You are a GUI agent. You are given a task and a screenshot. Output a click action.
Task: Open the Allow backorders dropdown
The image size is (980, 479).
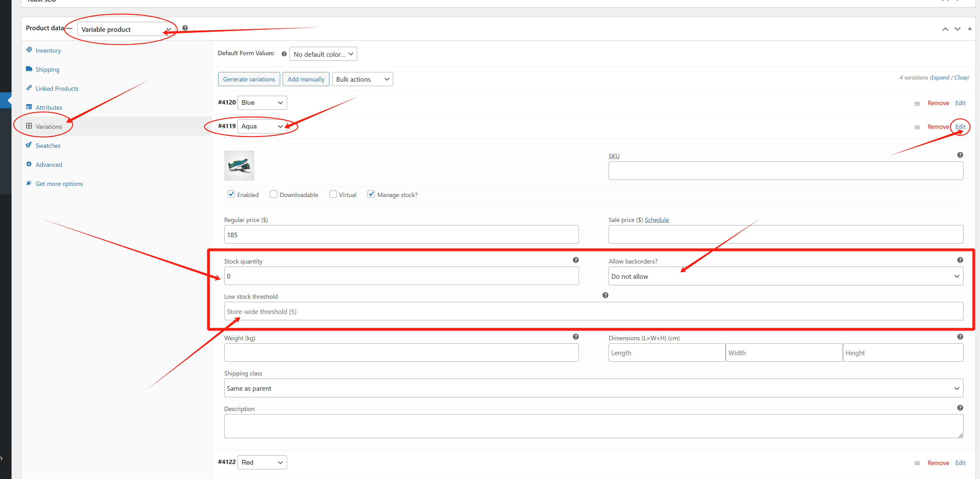(x=785, y=276)
